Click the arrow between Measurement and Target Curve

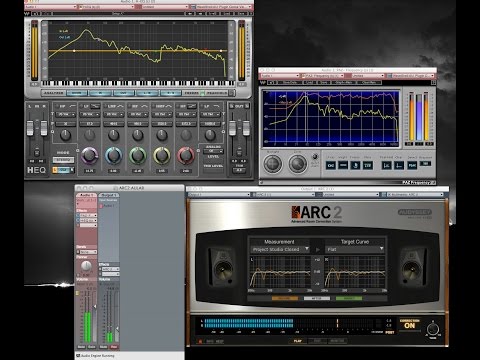[317, 249]
